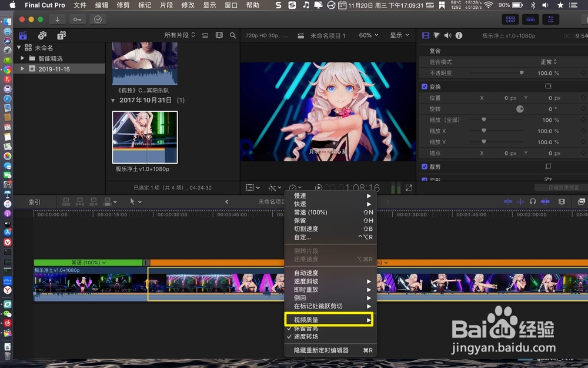Open the photos and audio sidebar
The height and width of the screenshot is (368, 588).
(x=42, y=35)
